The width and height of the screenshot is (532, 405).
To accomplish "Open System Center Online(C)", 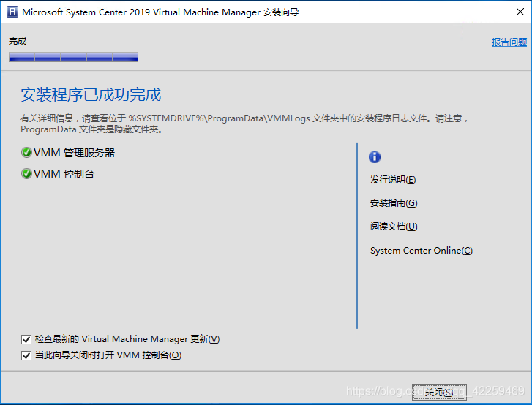I will pos(422,251).
